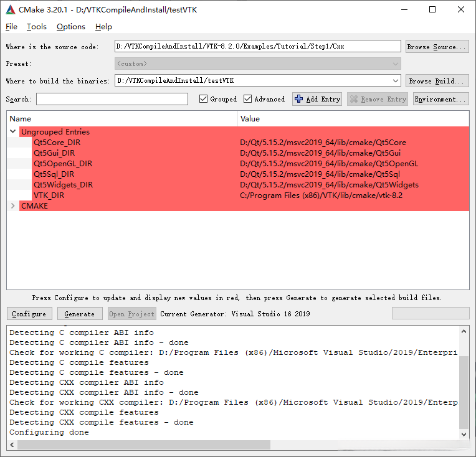Click the progress bar next to generator label
This screenshot has width=476, height=457.
click(431, 313)
